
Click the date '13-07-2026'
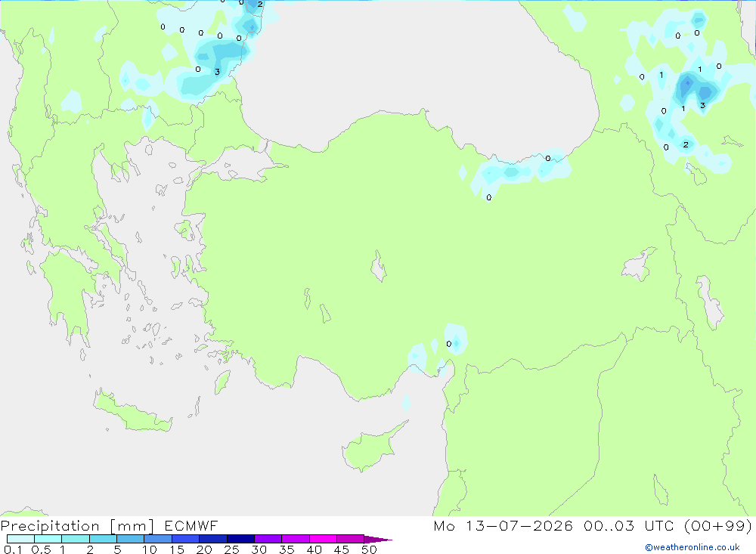(x=519, y=525)
